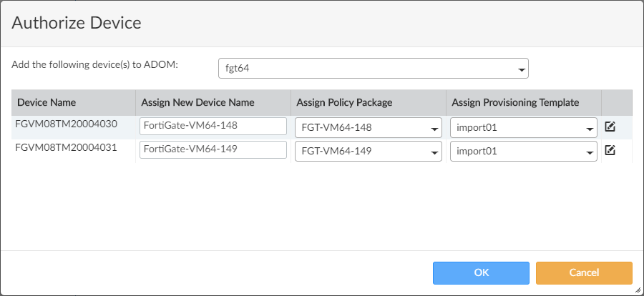This screenshot has width=644, height=296.
Task: Click the Authorize Device dialog title
Action: (77, 23)
